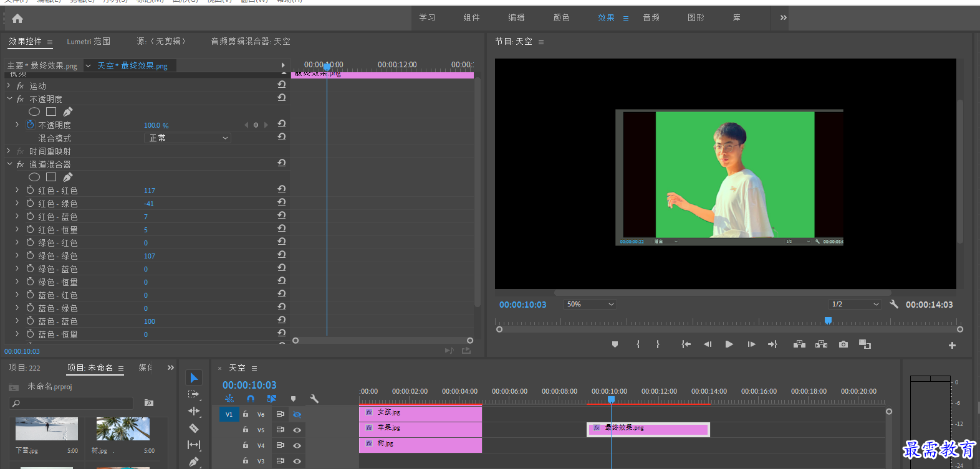
Task: Select the 最终效果.png clip on timeline
Action: point(648,429)
